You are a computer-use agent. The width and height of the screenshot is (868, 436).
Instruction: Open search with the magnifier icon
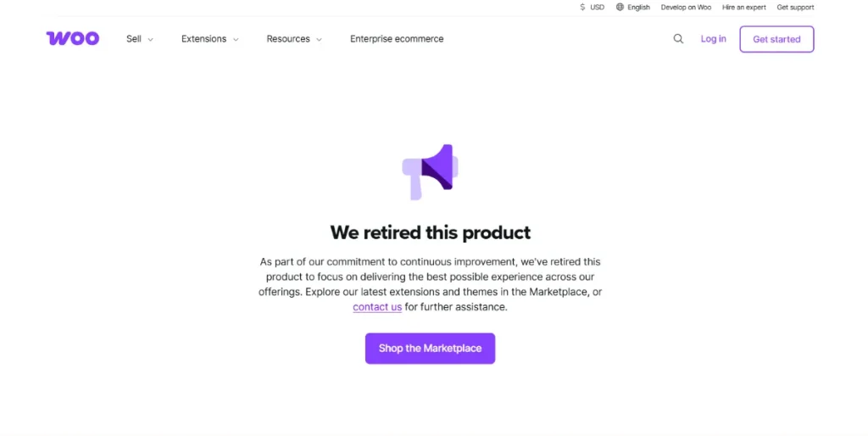click(678, 39)
